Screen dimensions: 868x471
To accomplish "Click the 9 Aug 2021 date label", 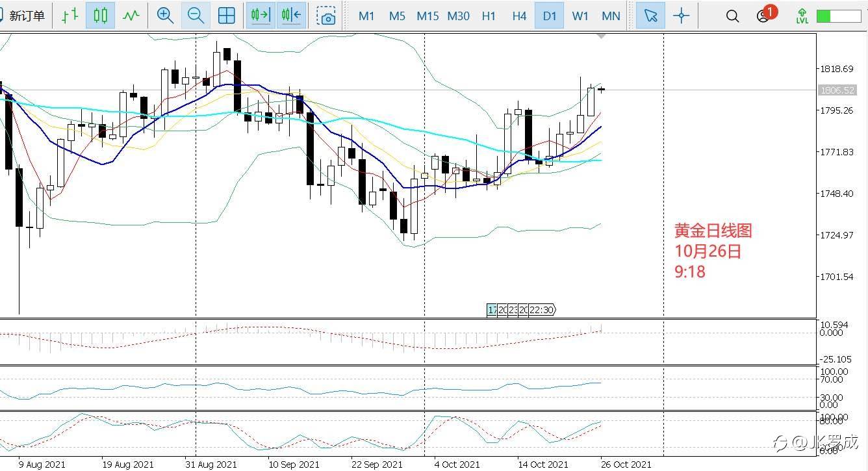I will pyautogui.click(x=42, y=465).
